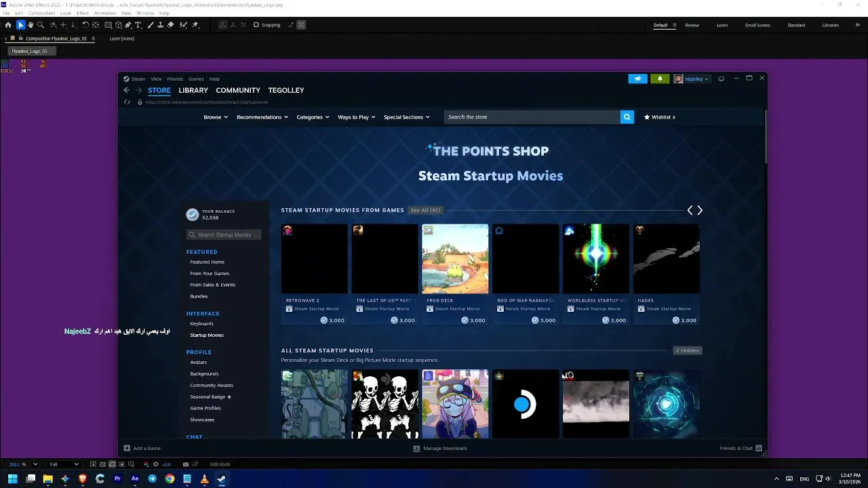Open Manage Downloads

point(440,448)
